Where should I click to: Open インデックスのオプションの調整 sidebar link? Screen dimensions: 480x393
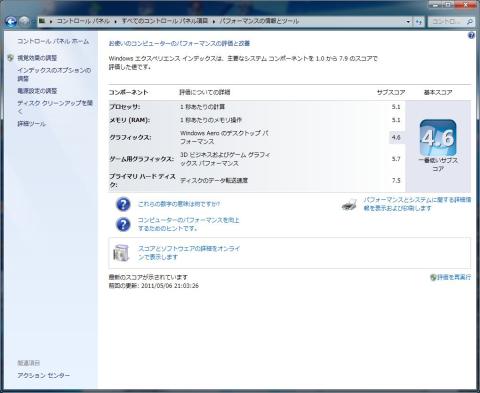[x=54, y=74]
